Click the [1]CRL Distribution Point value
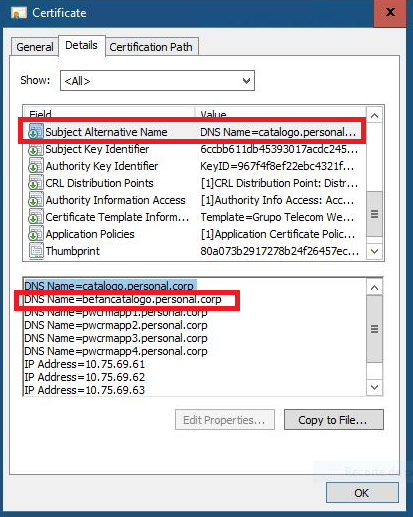 [x=279, y=183]
